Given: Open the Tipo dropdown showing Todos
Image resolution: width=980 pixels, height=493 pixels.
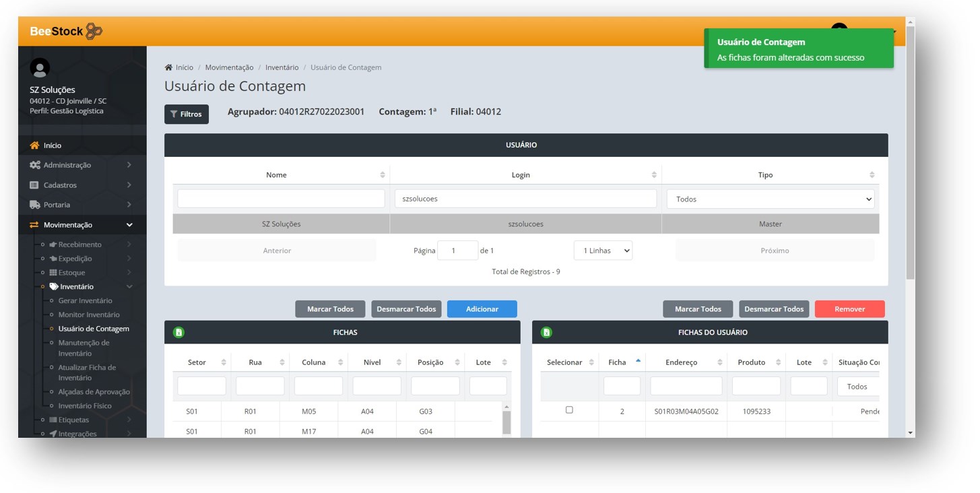Looking at the screenshot, I should coord(770,199).
